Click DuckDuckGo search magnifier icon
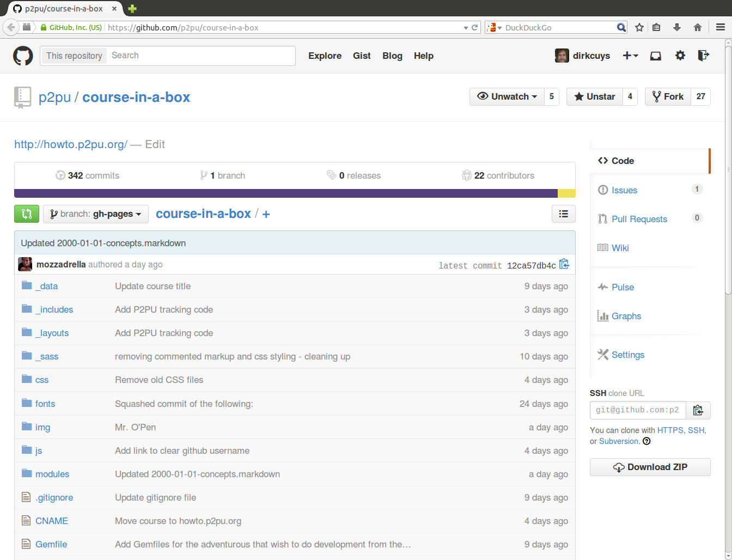732x560 pixels. coord(621,27)
